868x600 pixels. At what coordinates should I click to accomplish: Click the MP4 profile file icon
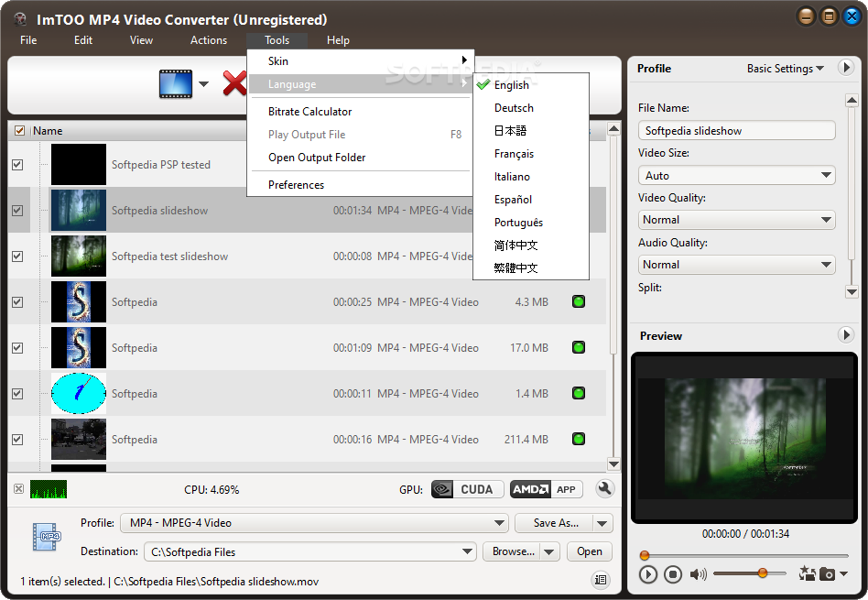click(x=47, y=537)
